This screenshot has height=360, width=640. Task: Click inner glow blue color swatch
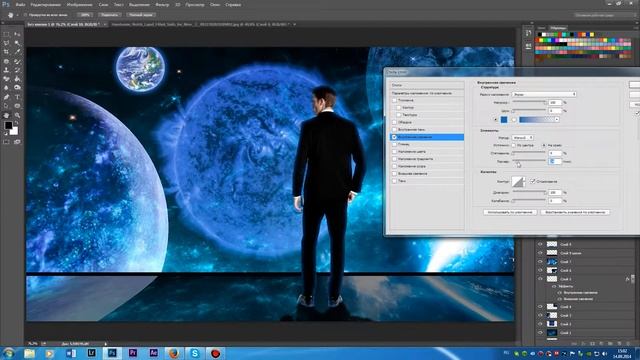tap(504, 120)
